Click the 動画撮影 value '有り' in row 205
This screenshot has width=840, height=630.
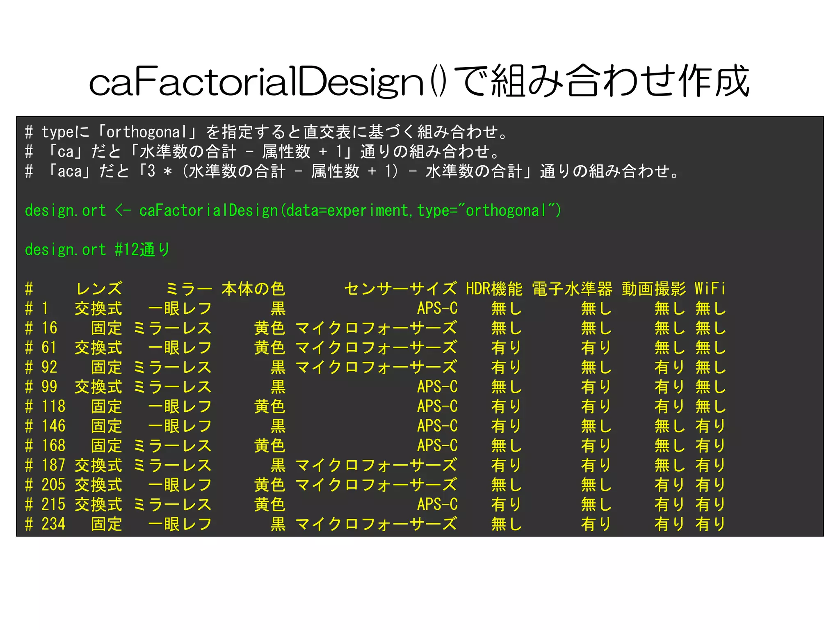[670, 485]
